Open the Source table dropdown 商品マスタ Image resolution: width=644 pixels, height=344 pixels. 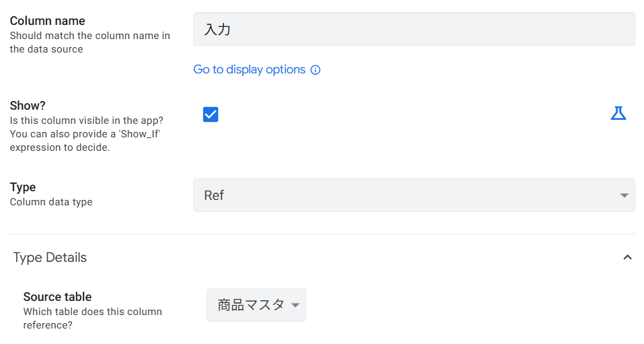tap(250, 305)
